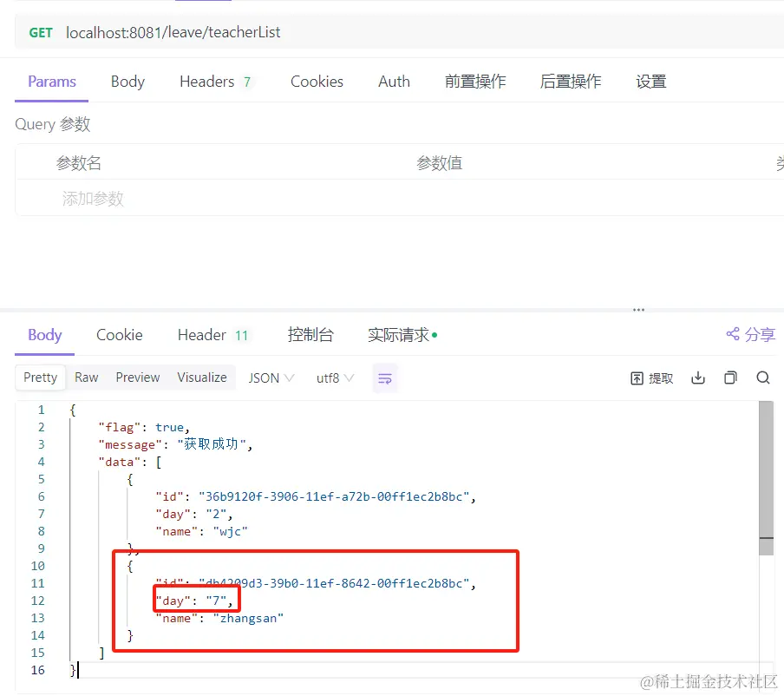The image size is (784, 696).
Task: Click the 添加参数 parameter name field
Action: pos(93,199)
